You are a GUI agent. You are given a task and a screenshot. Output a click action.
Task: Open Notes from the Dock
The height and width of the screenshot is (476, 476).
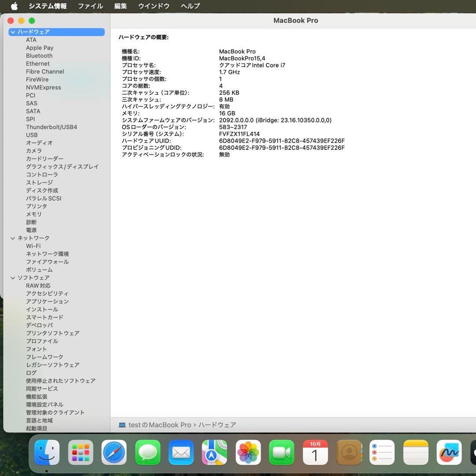click(415, 452)
